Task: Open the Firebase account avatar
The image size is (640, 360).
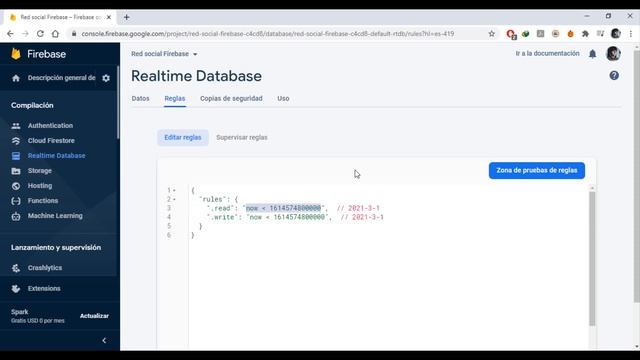Action: (613, 53)
